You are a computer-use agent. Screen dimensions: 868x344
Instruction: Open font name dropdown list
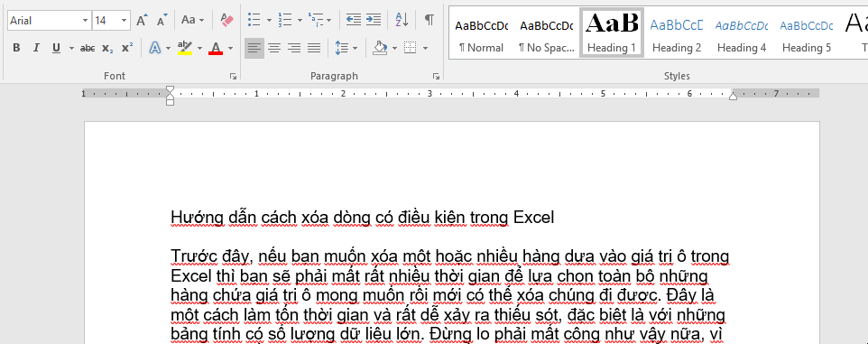coord(85,21)
